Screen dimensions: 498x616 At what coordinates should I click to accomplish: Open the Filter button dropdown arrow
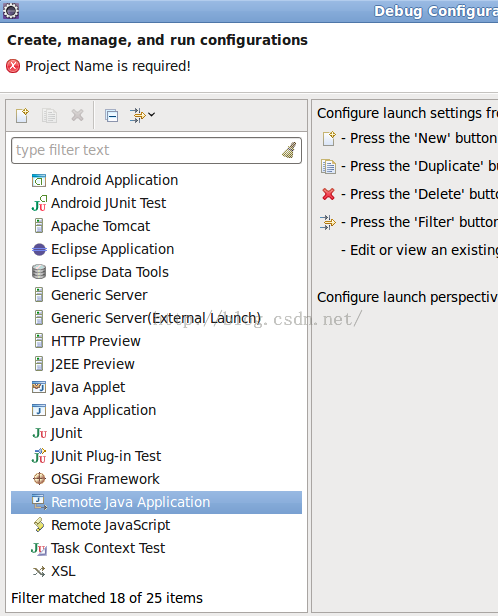coord(152,115)
